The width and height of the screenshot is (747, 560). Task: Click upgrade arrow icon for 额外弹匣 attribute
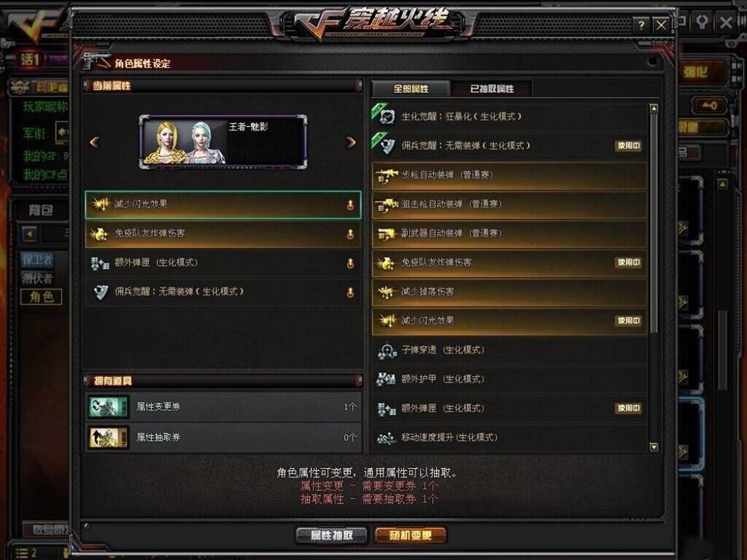(x=350, y=262)
